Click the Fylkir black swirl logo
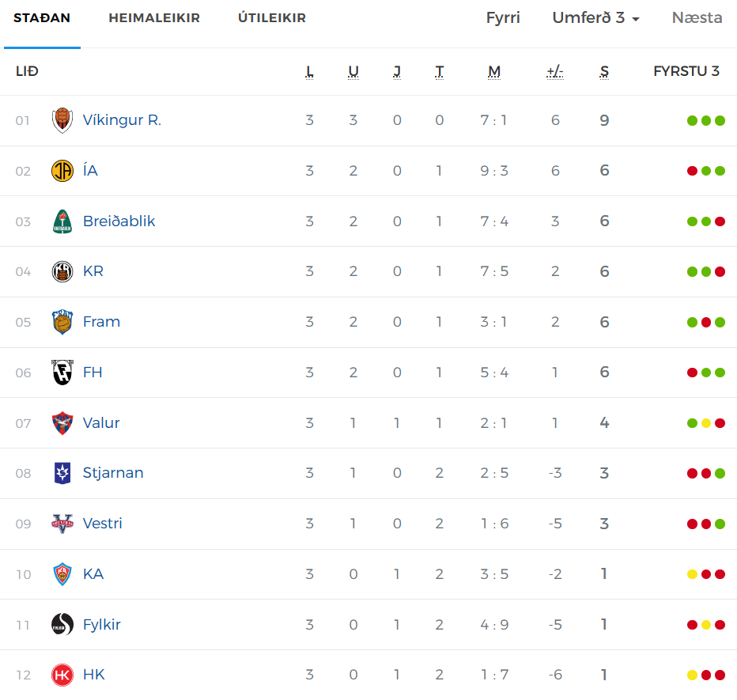 62,625
